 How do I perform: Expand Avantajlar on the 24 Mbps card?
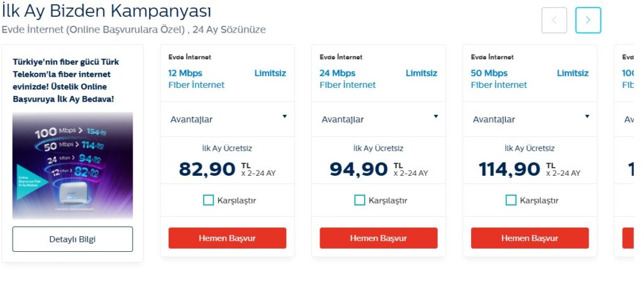[379, 119]
